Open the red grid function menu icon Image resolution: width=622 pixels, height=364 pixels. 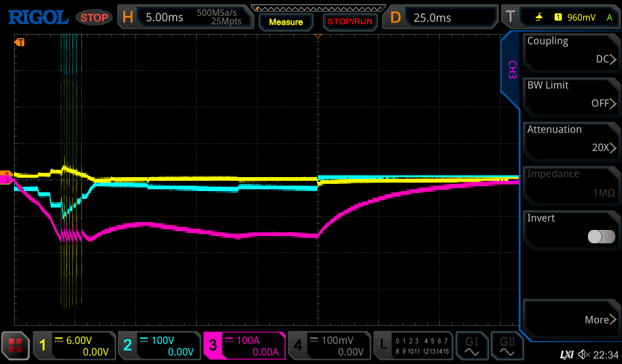16,346
